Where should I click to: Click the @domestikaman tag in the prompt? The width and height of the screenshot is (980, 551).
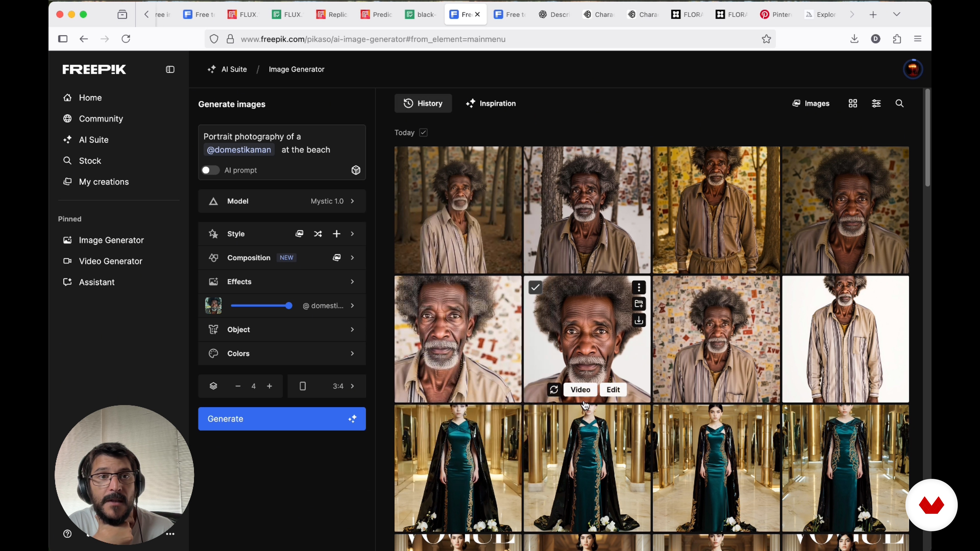pyautogui.click(x=239, y=149)
